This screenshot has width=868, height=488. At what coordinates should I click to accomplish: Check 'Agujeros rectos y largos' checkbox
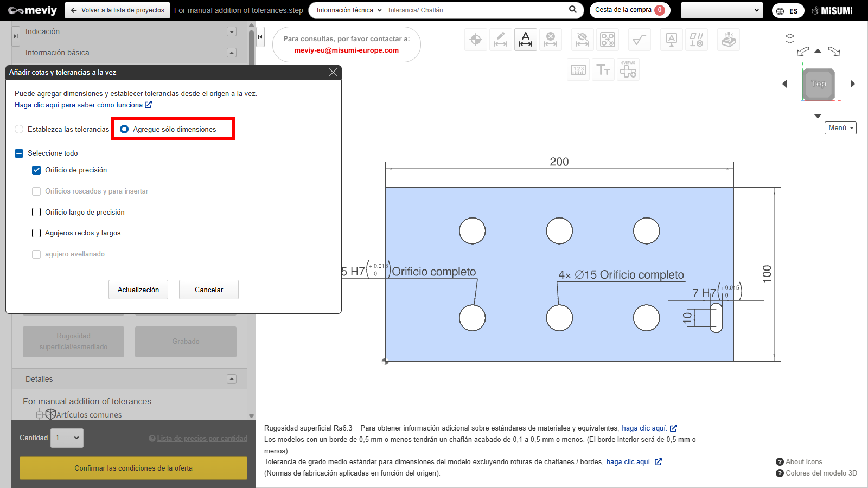[x=36, y=233]
